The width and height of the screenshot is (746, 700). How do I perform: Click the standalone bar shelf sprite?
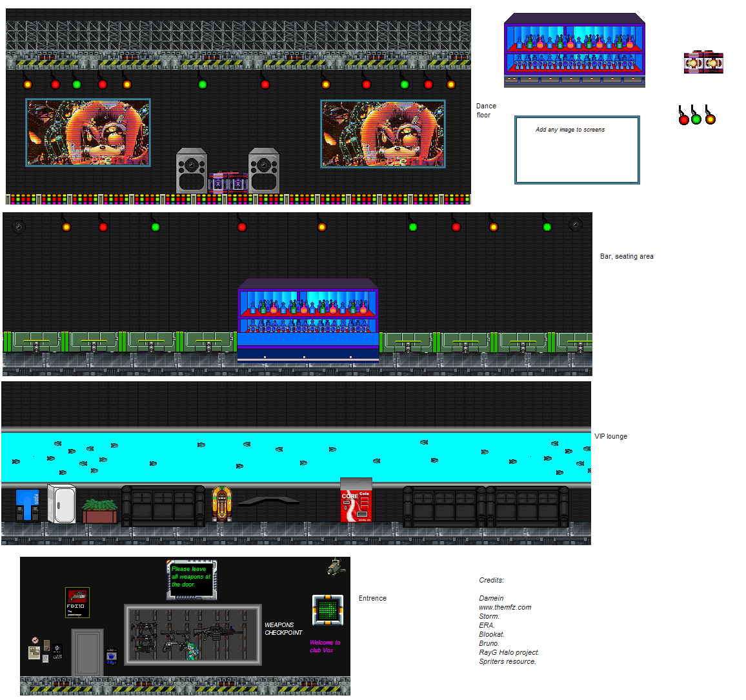(x=574, y=50)
